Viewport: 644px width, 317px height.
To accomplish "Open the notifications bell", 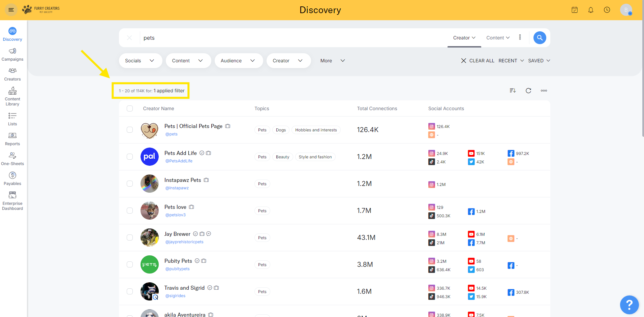I will pyautogui.click(x=590, y=10).
